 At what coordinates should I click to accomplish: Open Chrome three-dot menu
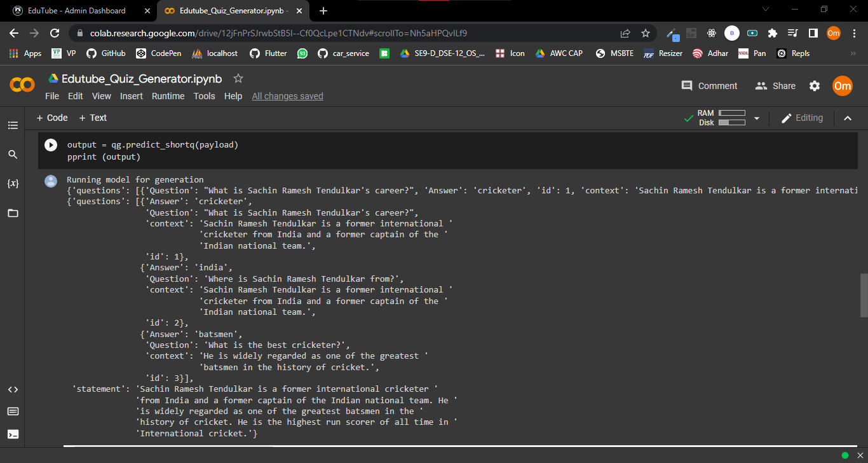coord(853,33)
